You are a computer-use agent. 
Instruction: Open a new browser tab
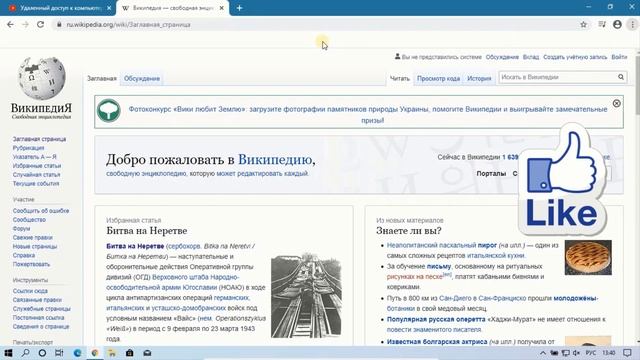pos(240,8)
